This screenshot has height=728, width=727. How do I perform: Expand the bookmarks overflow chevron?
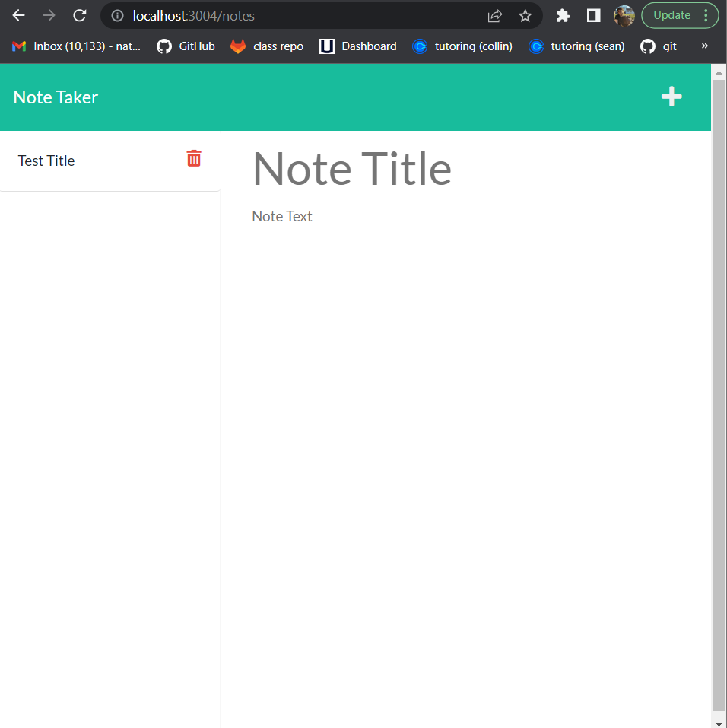pos(704,46)
